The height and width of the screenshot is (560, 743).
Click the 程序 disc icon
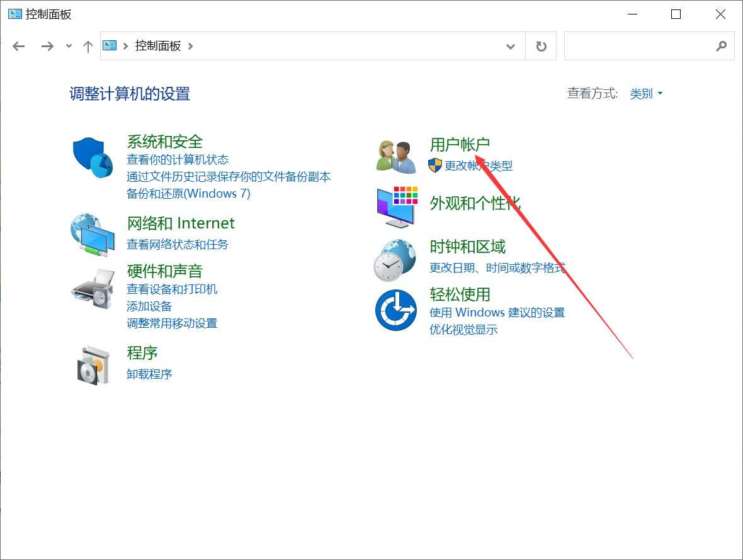click(x=93, y=364)
